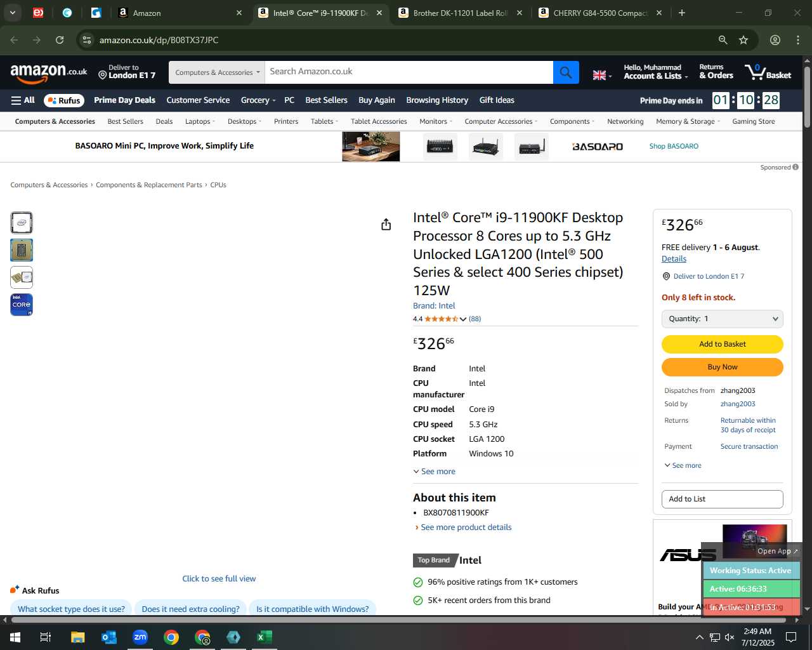Ask Rufus "Does it need extra cooling?"
The height and width of the screenshot is (650, 812).
pyautogui.click(x=190, y=609)
